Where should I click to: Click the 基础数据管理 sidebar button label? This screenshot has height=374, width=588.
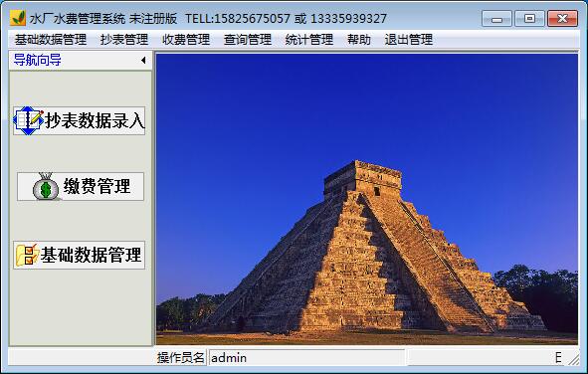[x=91, y=255]
